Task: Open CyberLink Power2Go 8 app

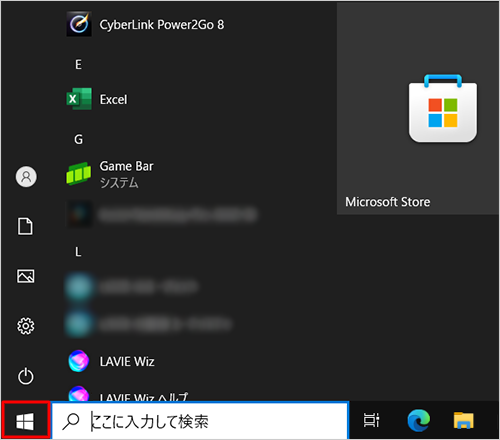Action: (x=145, y=24)
